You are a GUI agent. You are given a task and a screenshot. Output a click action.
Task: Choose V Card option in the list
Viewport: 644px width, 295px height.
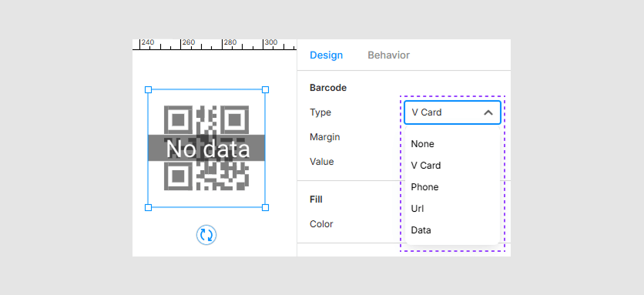(452, 166)
